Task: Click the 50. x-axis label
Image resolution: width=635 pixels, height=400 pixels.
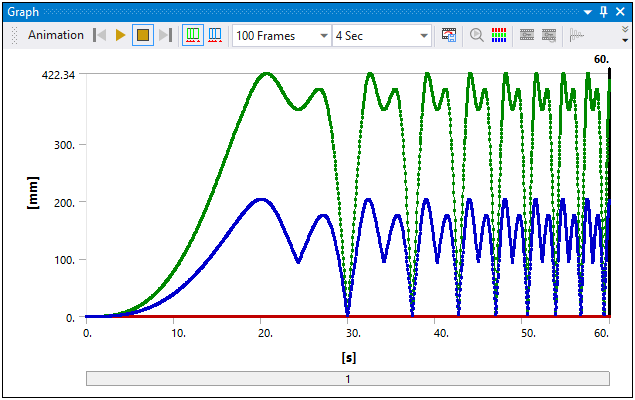Action: pyautogui.click(x=528, y=333)
